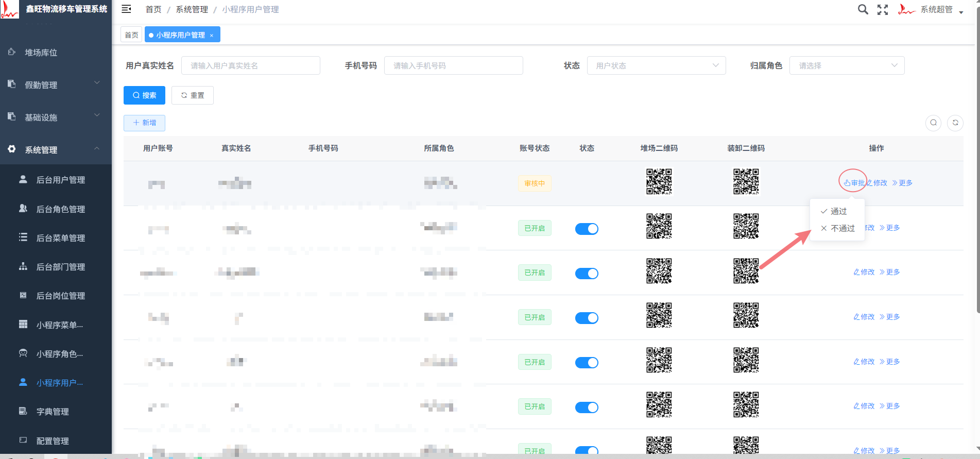Image resolution: width=980 pixels, height=459 pixels.
Task: Open 更多 in the second row
Action: (889, 228)
